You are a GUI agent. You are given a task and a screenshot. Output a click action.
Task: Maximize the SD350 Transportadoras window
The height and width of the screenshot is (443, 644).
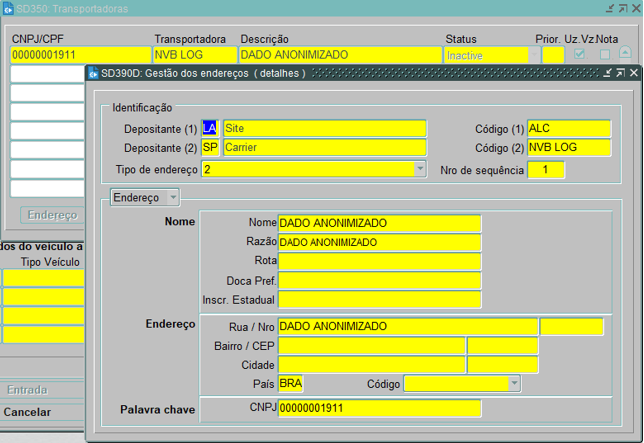tap(623, 8)
